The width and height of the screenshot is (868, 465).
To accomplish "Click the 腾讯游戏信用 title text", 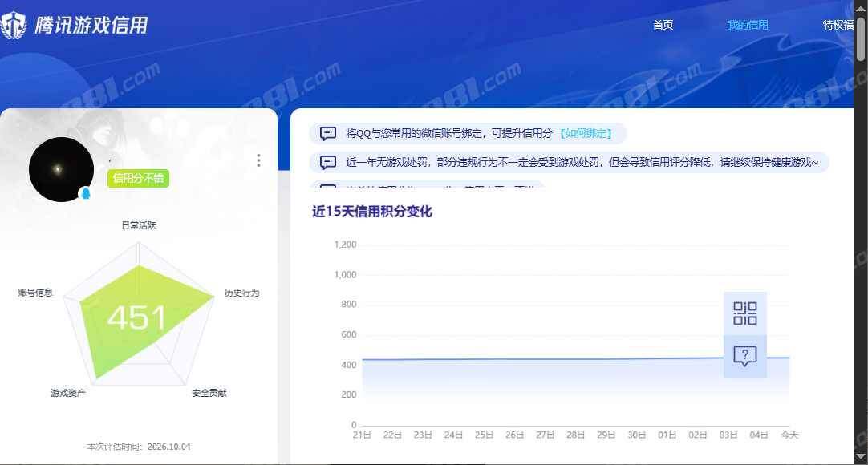I will coord(91,26).
